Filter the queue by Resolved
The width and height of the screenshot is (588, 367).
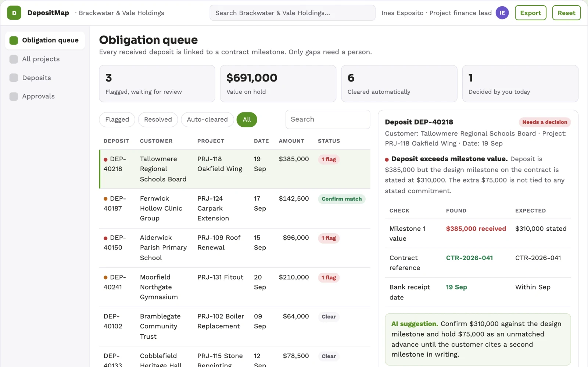tap(158, 119)
